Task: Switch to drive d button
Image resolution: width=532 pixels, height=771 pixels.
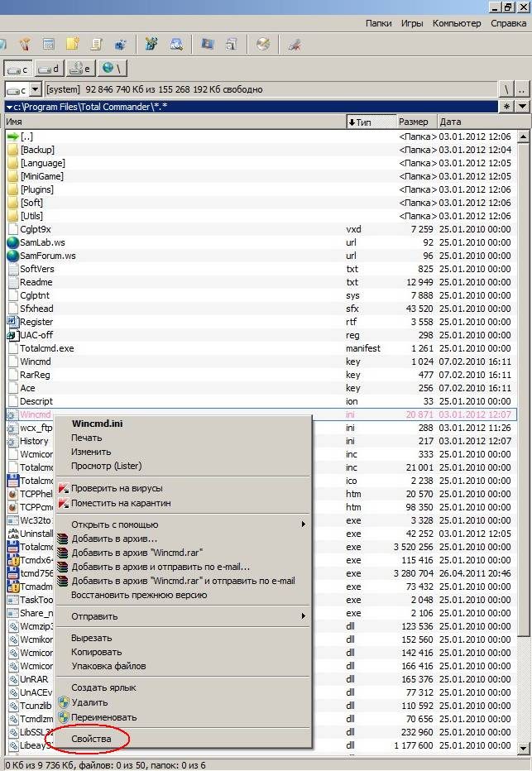Action: (x=49, y=69)
